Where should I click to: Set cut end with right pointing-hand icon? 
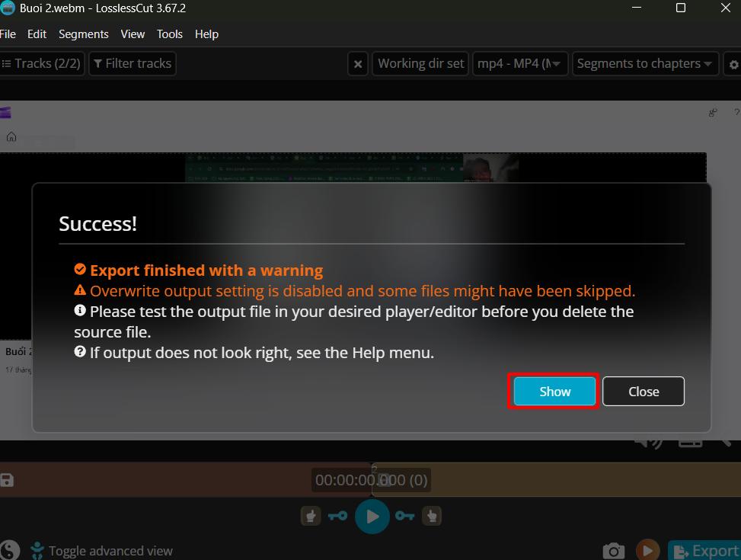click(432, 516)
